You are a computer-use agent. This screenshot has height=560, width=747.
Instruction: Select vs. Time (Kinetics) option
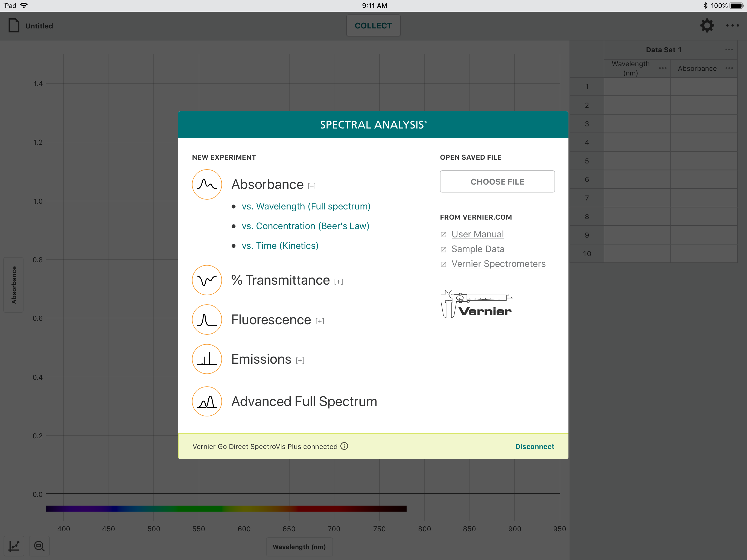point(280,246)
